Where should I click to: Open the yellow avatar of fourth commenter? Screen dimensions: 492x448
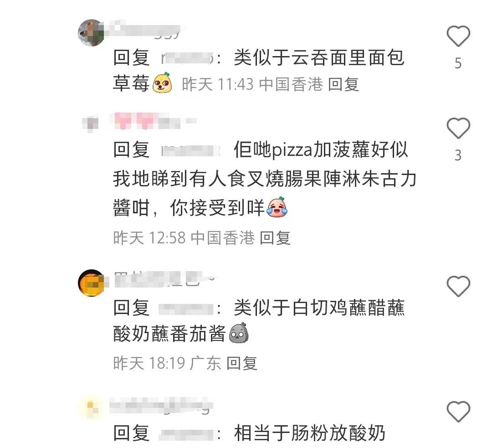pyautogui.click(x=90, y=407)
